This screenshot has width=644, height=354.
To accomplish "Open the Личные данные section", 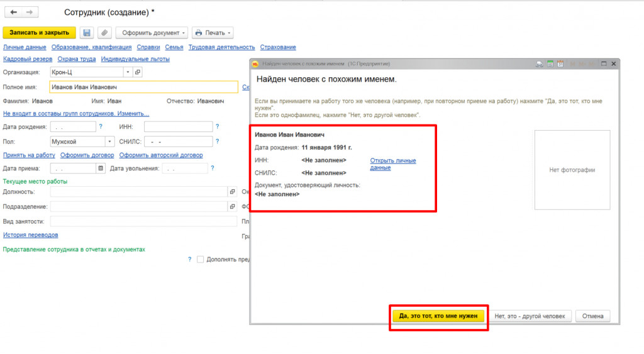I will tap(25, 47).
